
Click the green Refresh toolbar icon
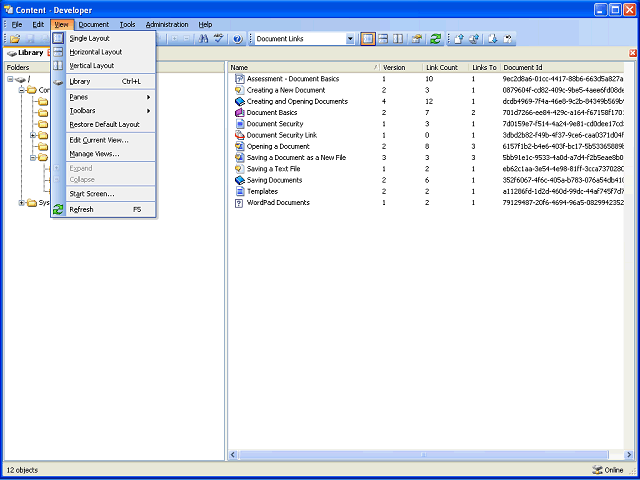[436, 39]
